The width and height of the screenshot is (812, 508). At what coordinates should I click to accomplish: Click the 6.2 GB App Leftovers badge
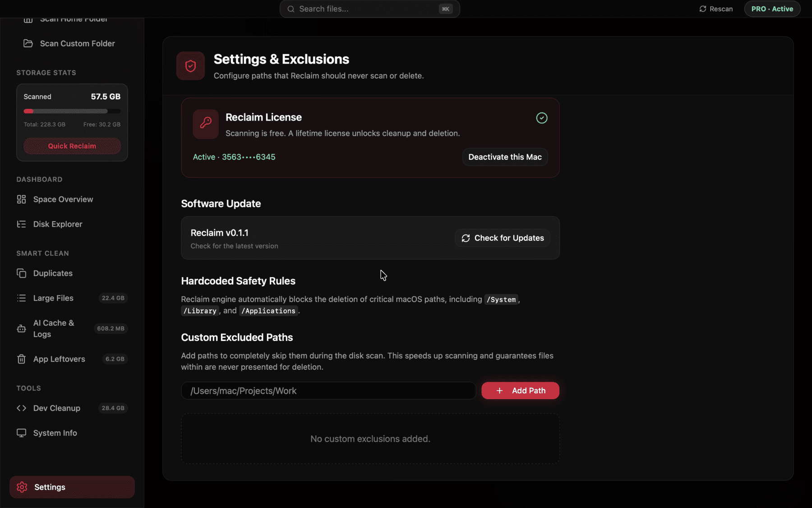pyautogui.click(x=115, y=359)
